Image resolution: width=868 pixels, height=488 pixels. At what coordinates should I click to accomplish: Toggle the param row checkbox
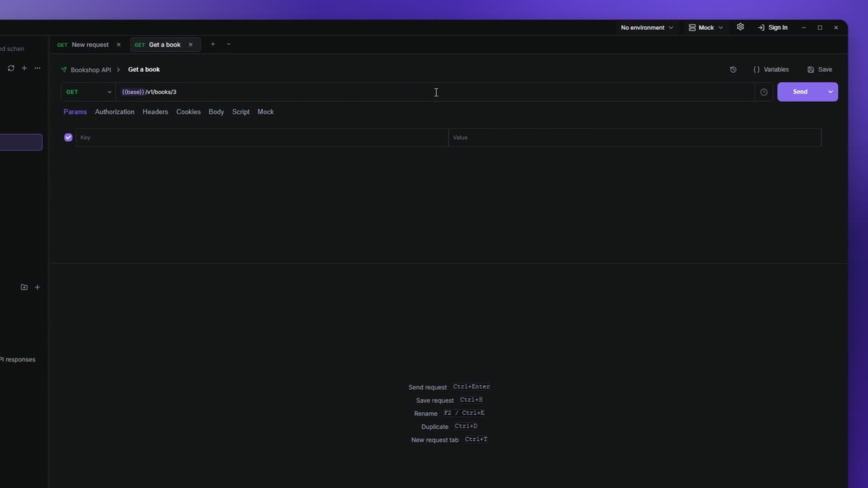pyautogui.click(x=68, y=137)
